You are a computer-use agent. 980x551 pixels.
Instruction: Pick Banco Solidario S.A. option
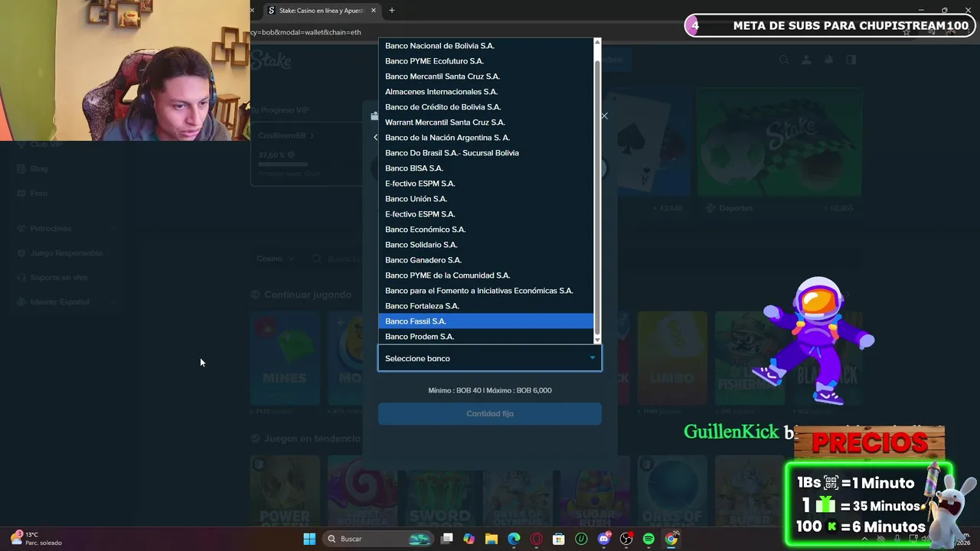pyautogui.click(x=485, y=245)
